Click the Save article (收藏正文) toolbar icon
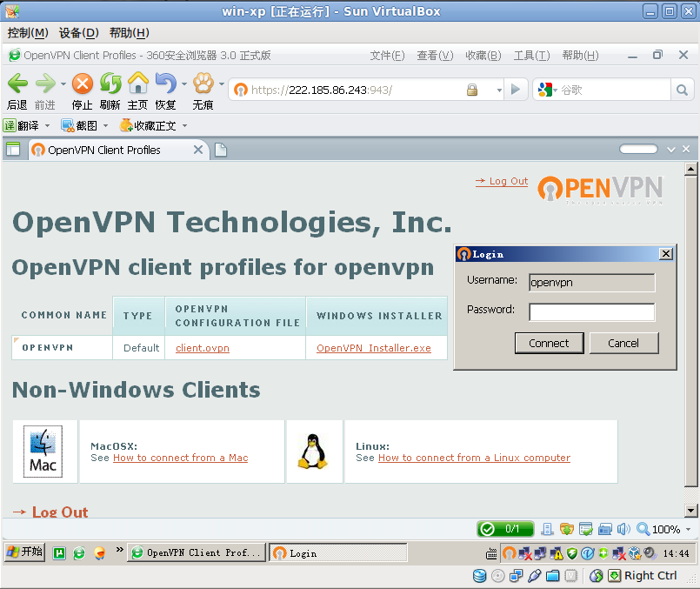 (x=126, y=125)
